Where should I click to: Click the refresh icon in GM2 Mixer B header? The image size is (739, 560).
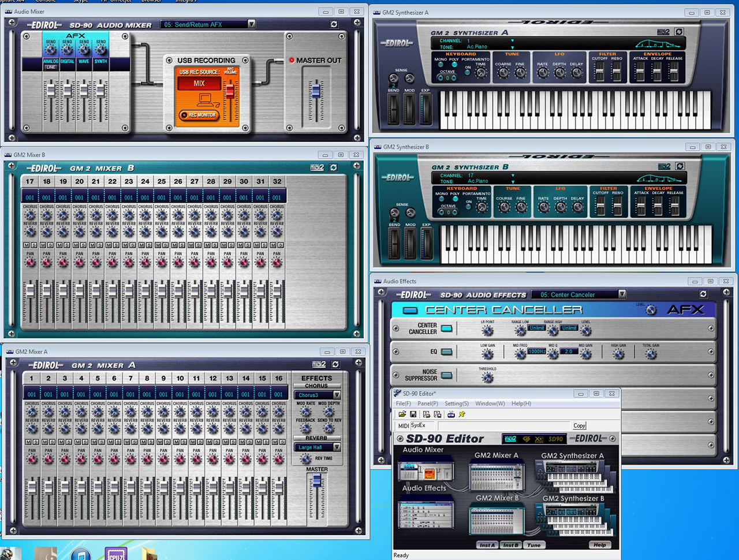(333, 167)
